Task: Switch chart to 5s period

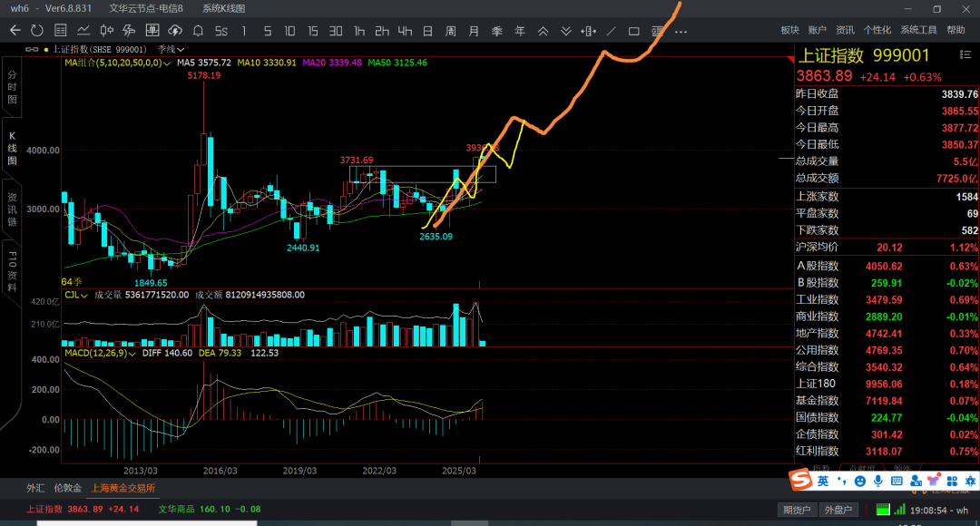Action: click(x=221, y=31)
